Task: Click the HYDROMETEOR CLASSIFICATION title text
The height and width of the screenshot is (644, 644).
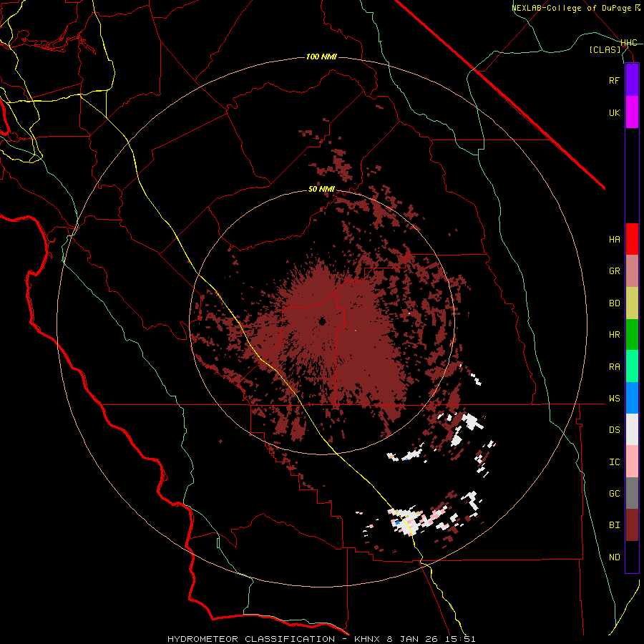Action: pyautogui.click(x=251, y=639)
